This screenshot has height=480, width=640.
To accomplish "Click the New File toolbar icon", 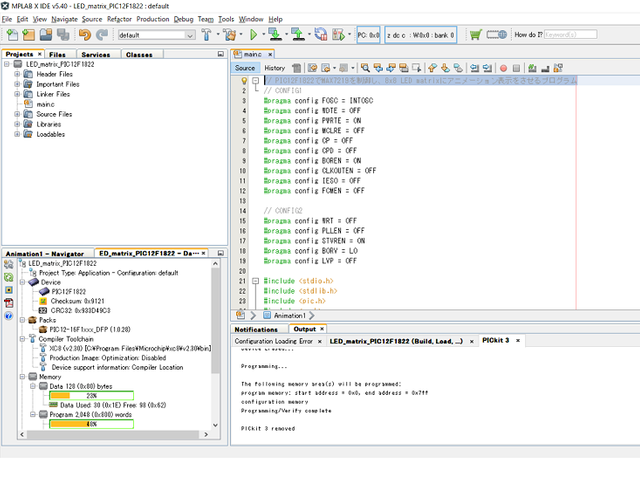I will point(11,35).
